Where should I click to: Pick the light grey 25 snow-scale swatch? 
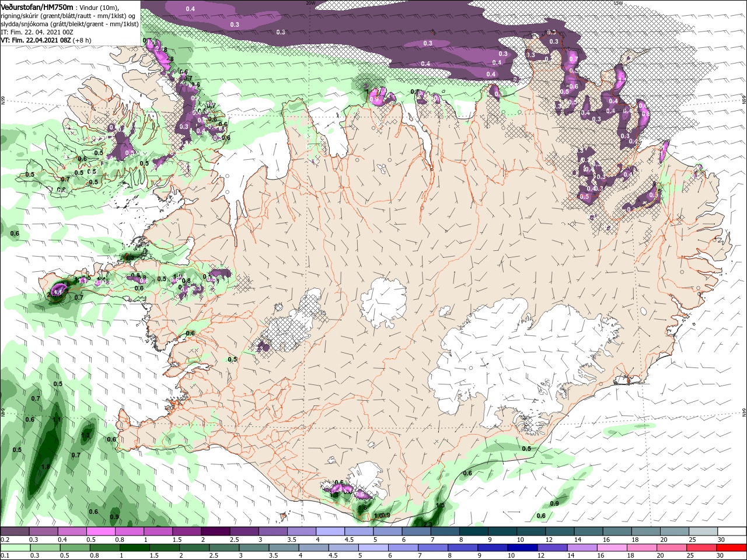coord(703,531)
